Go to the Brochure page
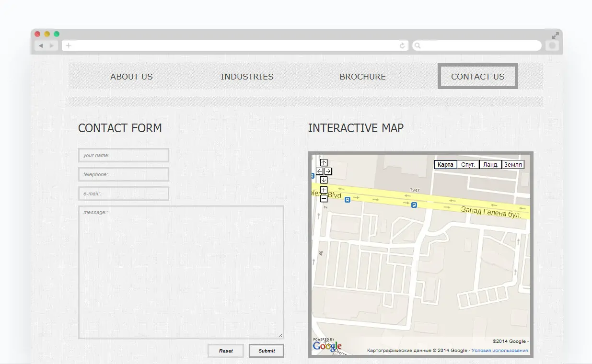Image resolution: width=592 pixels, height=364 pixels. [x=362, y=77]
